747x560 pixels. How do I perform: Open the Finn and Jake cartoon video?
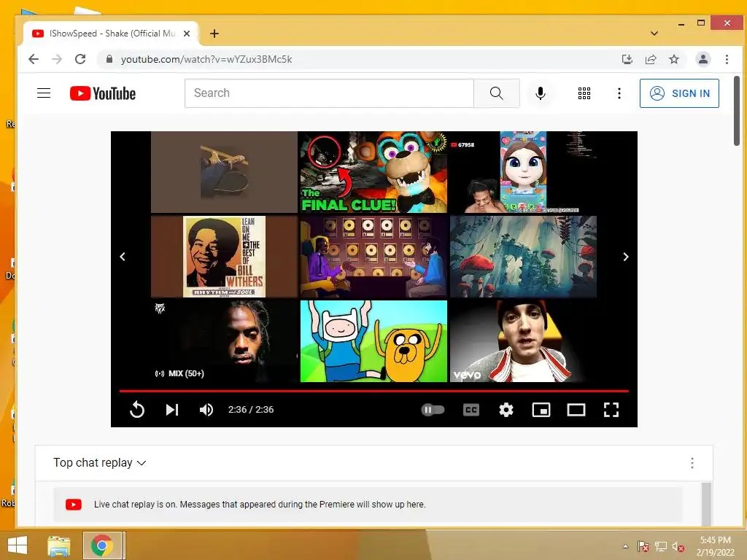click(x=373, y=341)
